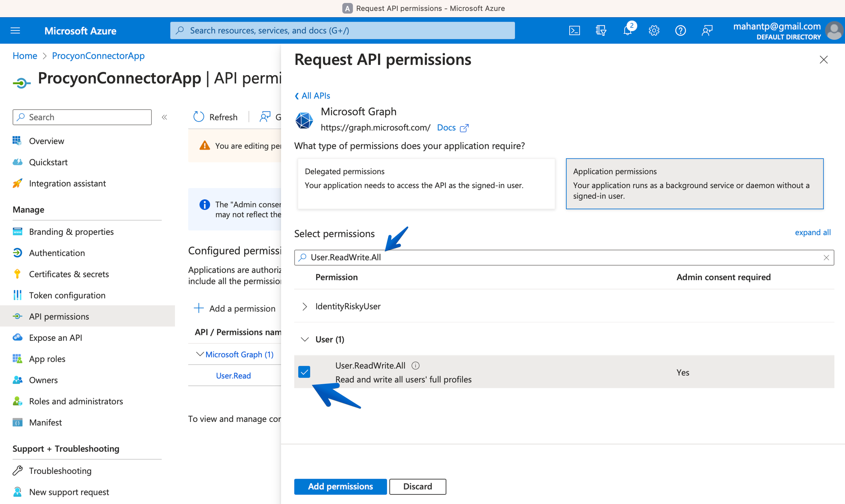Uncheck the User.ReadWrite.All permission

[x=304, y=372]
